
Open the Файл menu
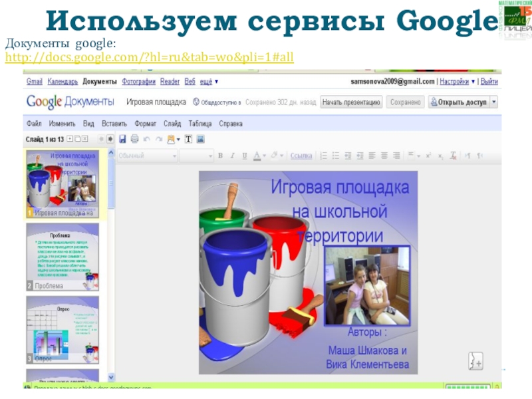(x=34, y=124)
